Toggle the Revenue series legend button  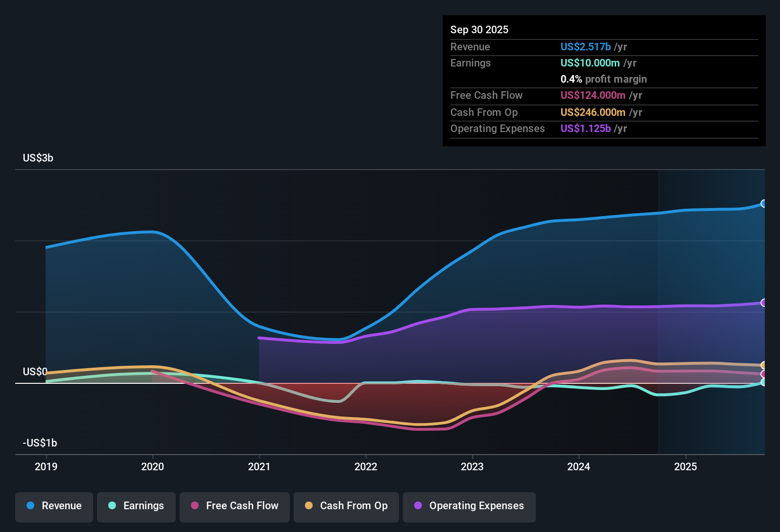click(x=54, y=506)
